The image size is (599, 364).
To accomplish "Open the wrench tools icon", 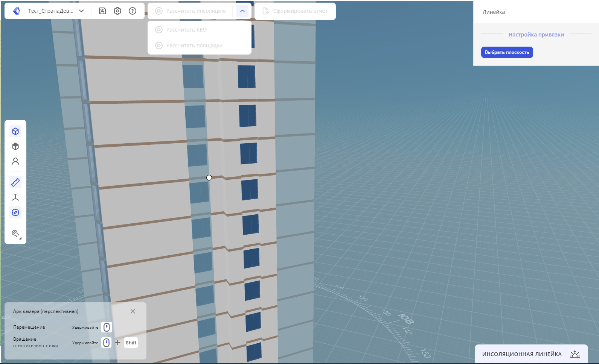I will tap(15, 234).
